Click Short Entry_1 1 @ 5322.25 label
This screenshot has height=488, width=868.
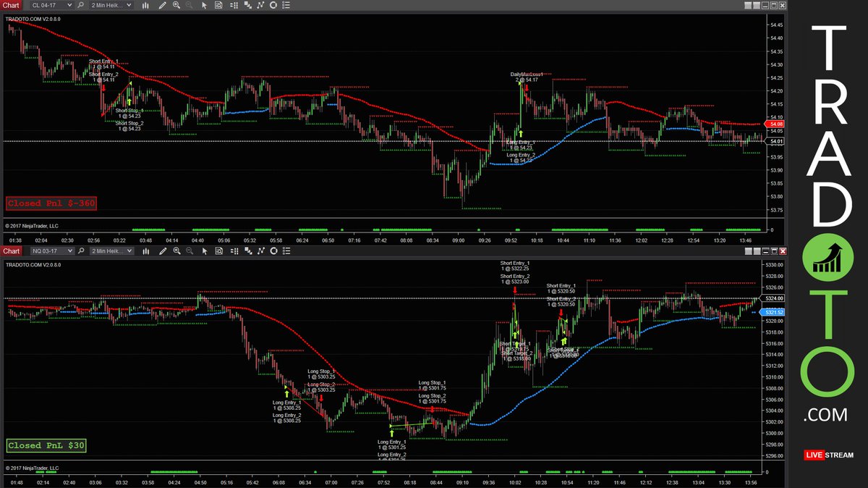(x=515, y=266)
